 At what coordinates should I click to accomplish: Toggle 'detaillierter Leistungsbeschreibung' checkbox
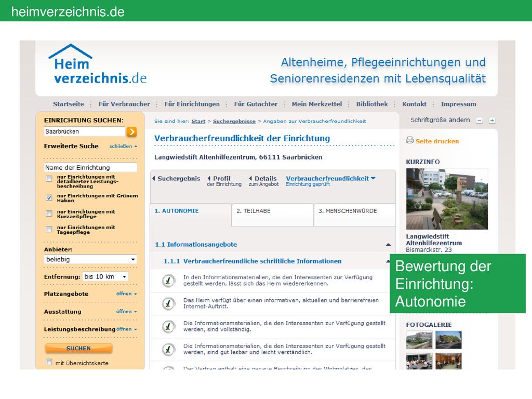click(49, 179)
